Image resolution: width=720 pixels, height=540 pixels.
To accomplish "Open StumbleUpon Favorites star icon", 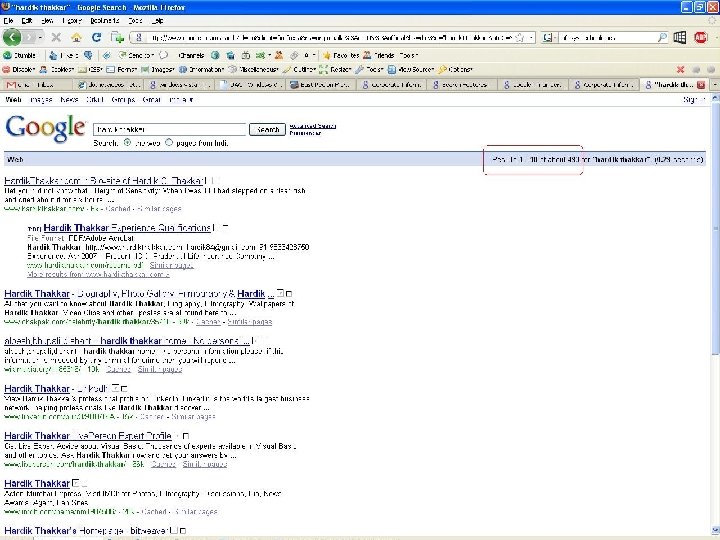I will 326,56.
